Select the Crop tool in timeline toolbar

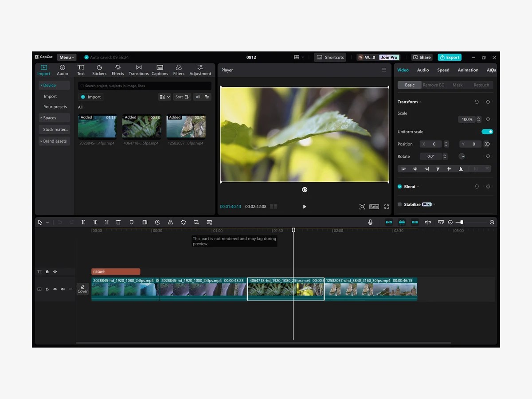tap(196, 222)
